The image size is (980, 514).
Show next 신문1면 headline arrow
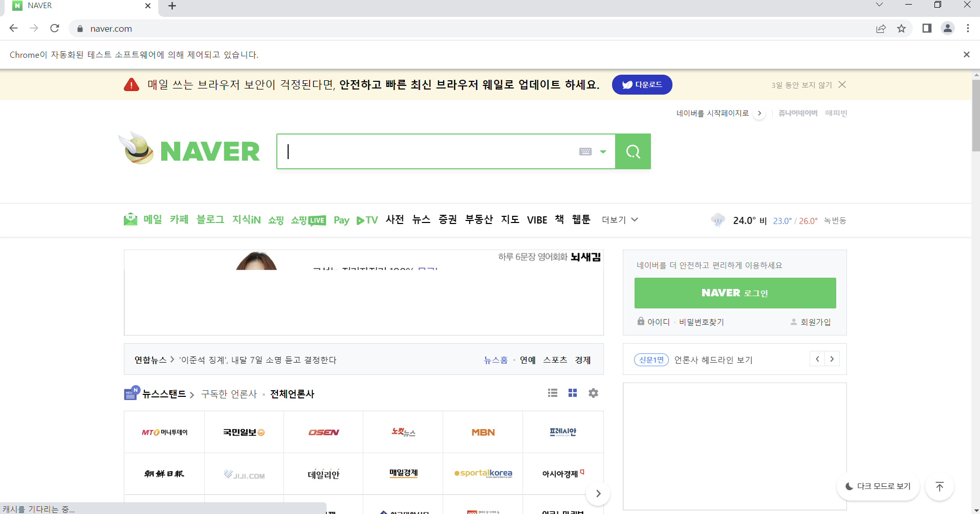click(x=832, y=359)
